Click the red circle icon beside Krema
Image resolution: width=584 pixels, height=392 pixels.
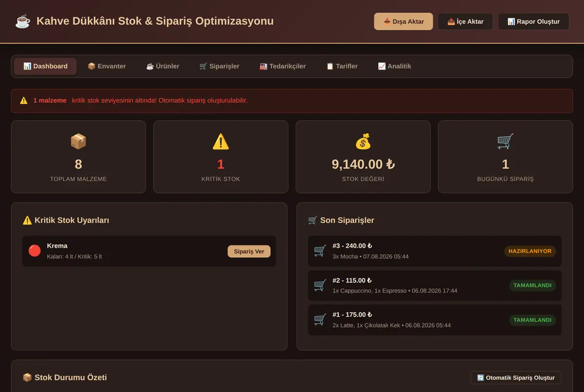(35, 251)
